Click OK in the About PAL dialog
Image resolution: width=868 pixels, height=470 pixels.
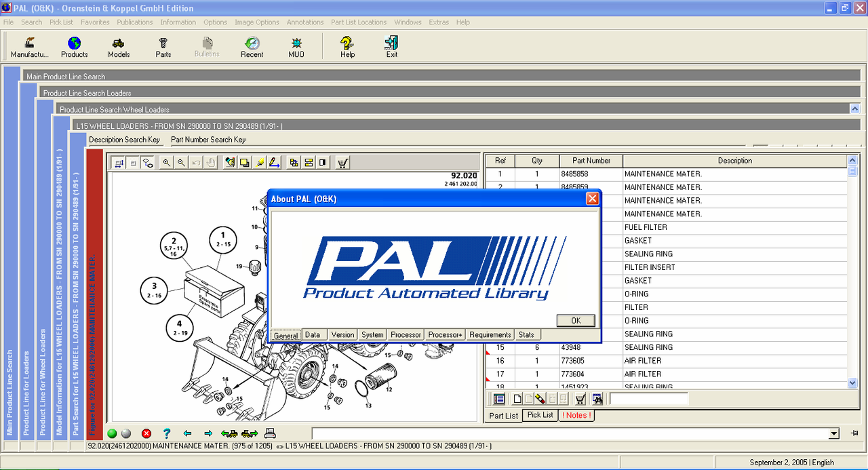coord(576,321)
